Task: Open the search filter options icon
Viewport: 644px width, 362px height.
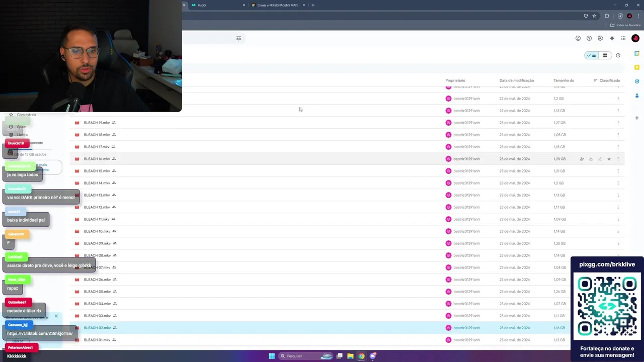Action: (239, 38)
